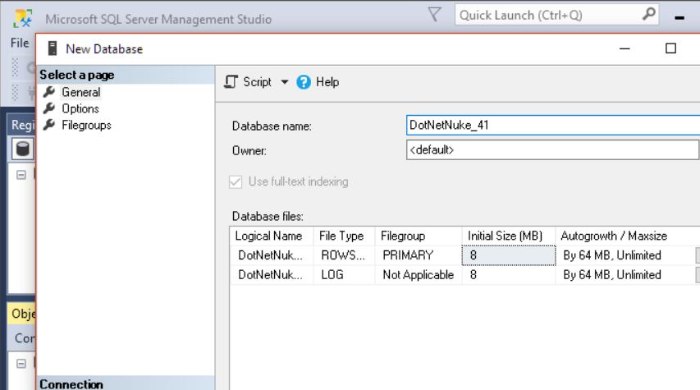Maximize the New Database dialog
The image size is (700, 390).
click(x=671, y=48)
